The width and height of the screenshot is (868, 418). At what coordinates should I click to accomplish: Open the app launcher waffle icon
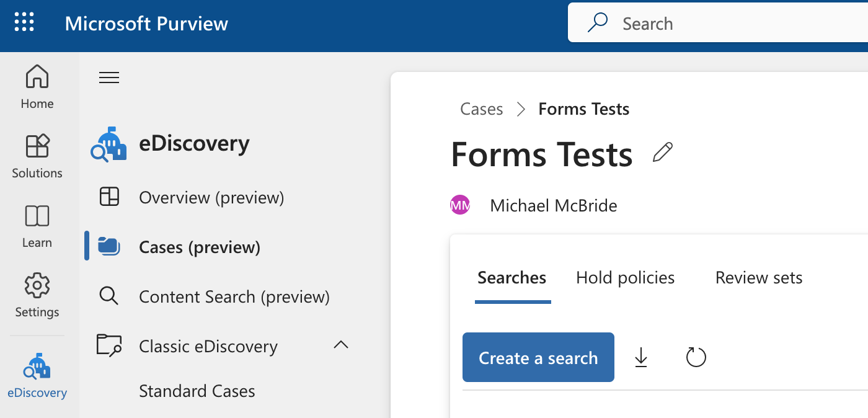point(24,22)
